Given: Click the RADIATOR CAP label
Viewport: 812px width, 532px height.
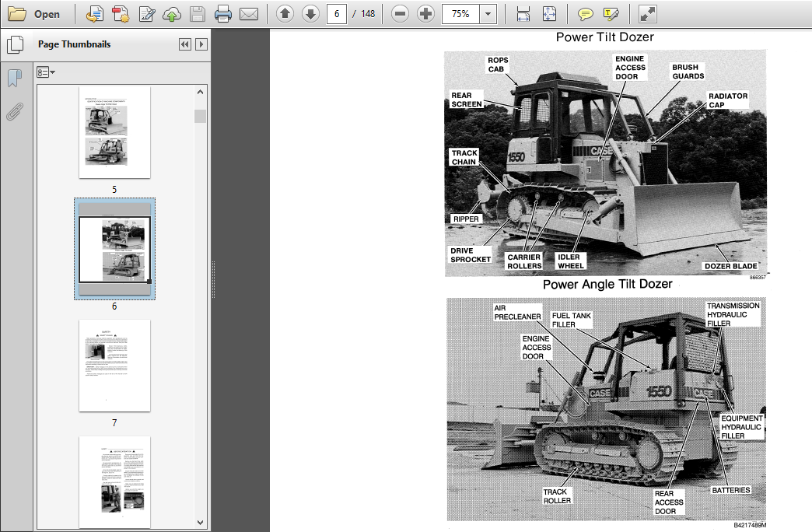Looking at the screenshot, I should (727, 100).
